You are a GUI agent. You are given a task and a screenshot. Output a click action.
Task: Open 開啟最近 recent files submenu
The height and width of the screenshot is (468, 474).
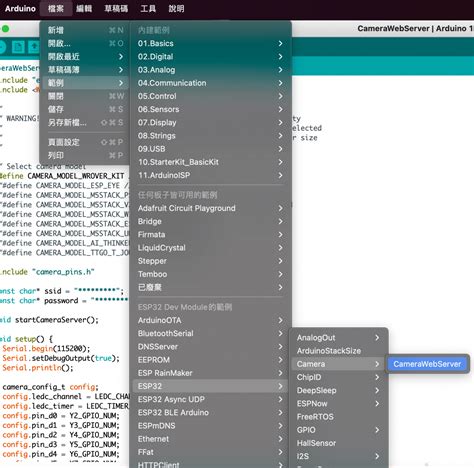(85, 57)
